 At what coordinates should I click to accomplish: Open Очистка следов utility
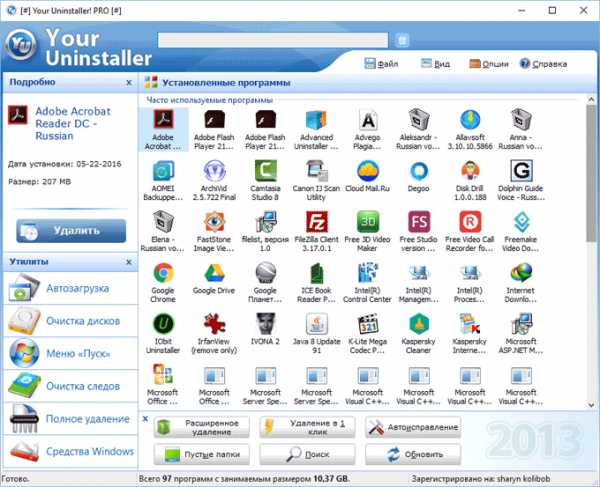pos(70,386)
